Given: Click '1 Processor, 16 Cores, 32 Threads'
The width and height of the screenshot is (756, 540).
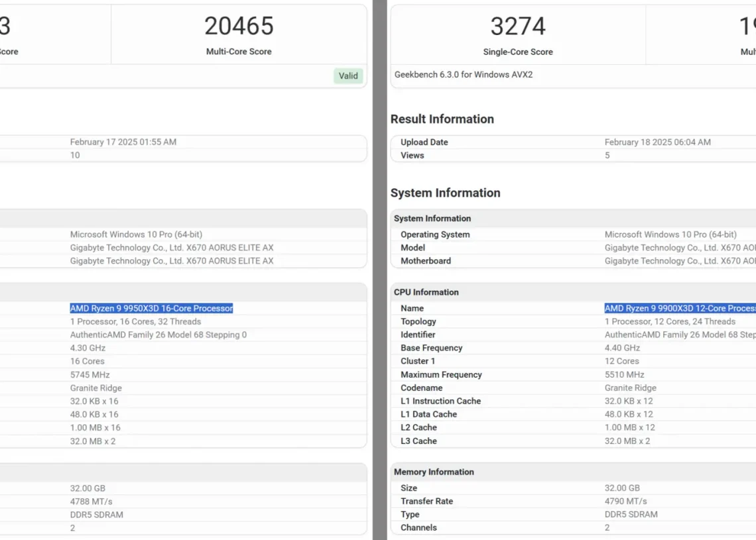Looking at the screenshot, I should pyautogui.click(x=135, y=321).
